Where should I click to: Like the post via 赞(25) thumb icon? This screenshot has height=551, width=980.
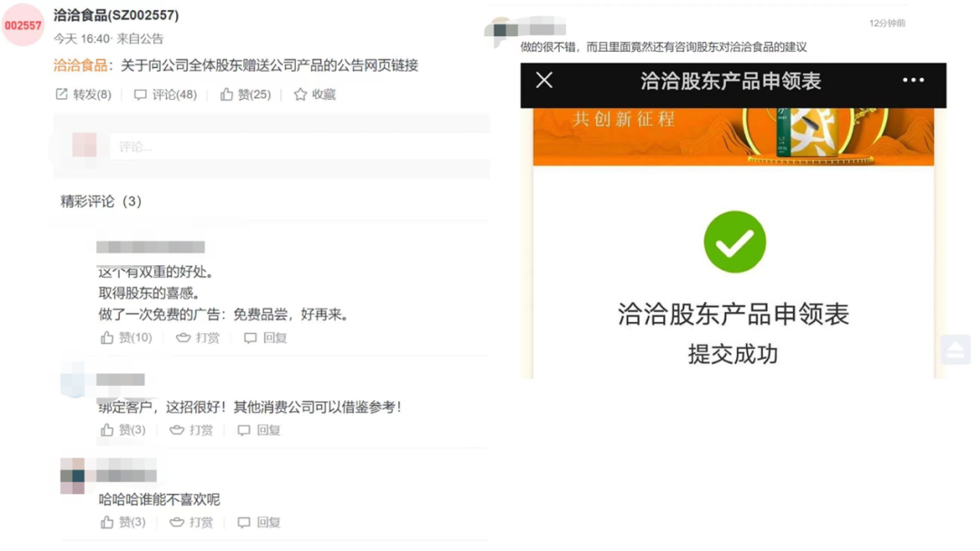226,94
